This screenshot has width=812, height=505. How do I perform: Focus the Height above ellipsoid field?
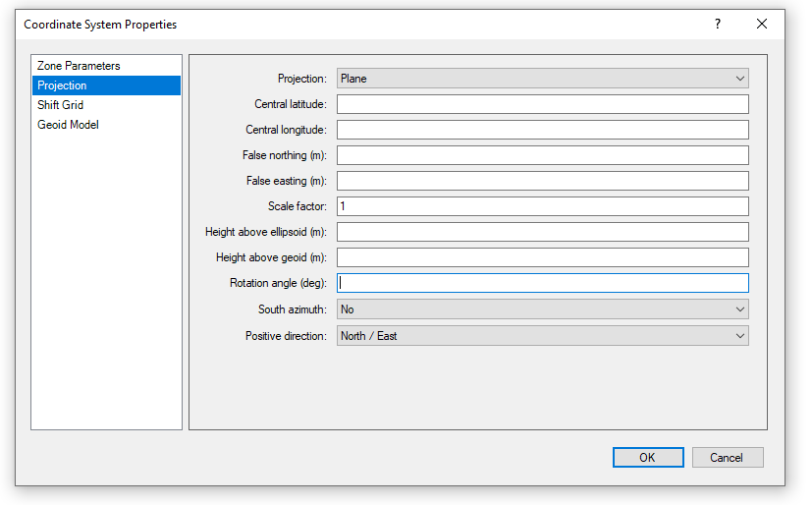pos(542,232)
